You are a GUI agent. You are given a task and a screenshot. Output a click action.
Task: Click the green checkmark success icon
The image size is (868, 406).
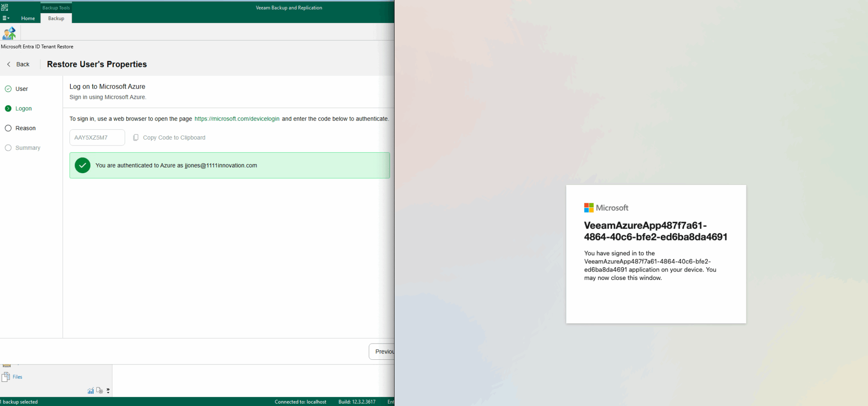point(83,165)
